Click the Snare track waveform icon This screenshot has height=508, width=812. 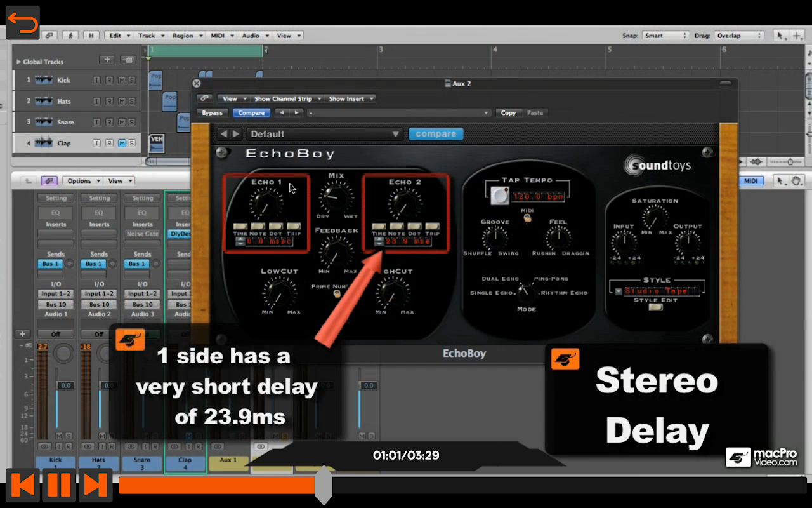tap(44, 122)
